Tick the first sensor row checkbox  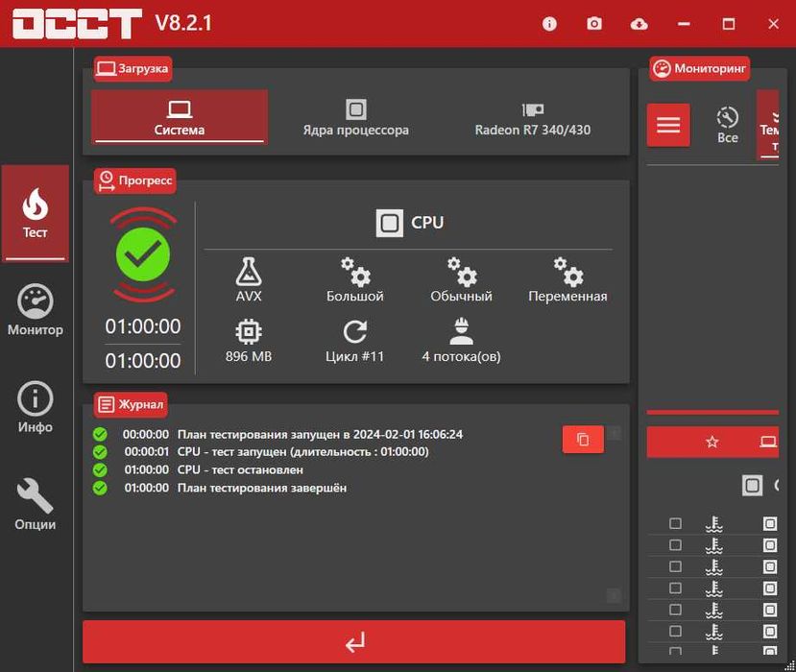point(675,523)
